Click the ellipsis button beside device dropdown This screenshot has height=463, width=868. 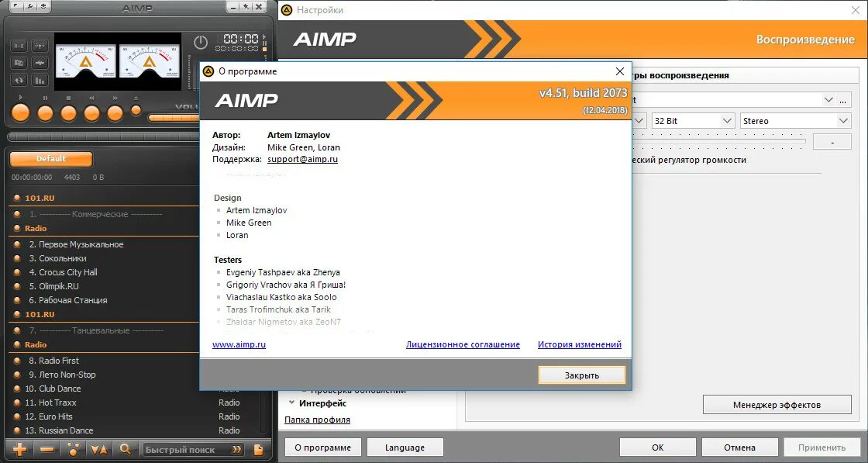point(843,100)
